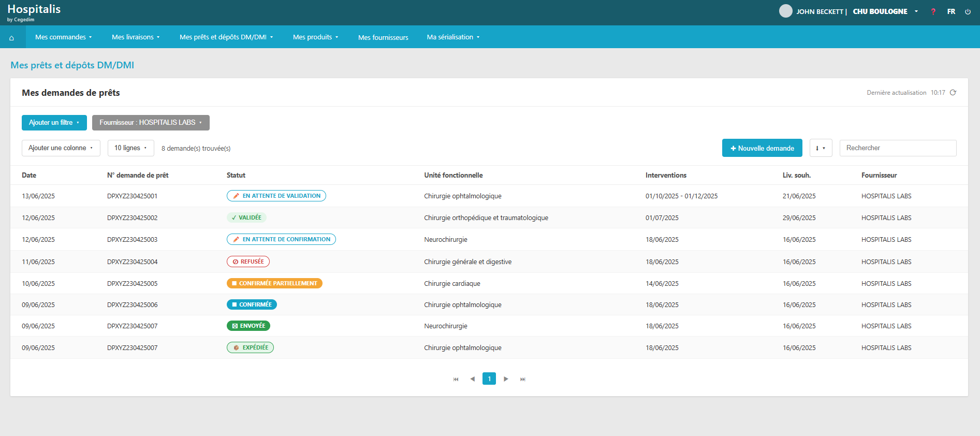The width and height of the screenshot is (980, 436).
Task: Open the Ma sérialisation menu
Action: (x=453, y=37)
